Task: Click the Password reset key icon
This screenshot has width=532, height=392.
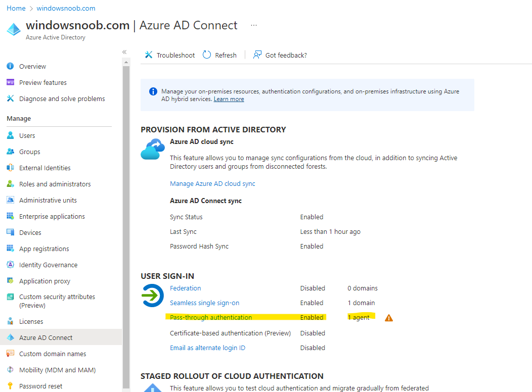Action: 10,386
